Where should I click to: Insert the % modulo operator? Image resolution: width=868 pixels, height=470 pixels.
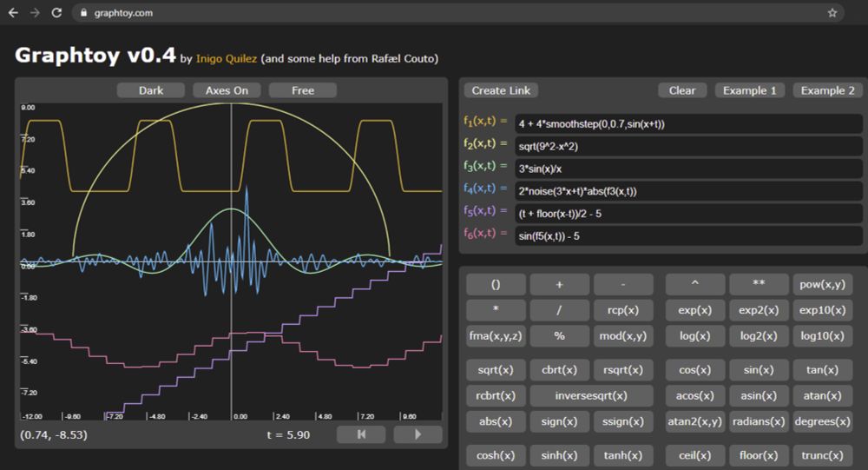point(559,336)
